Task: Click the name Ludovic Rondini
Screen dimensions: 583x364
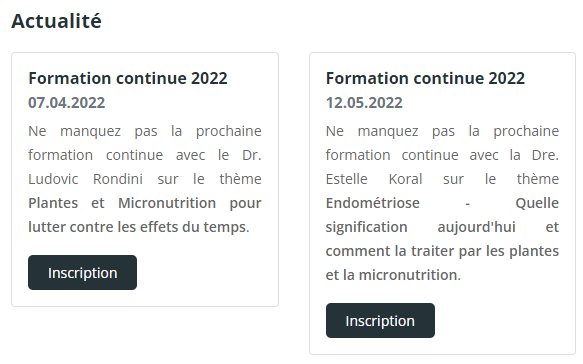Action: coord(86,179)
